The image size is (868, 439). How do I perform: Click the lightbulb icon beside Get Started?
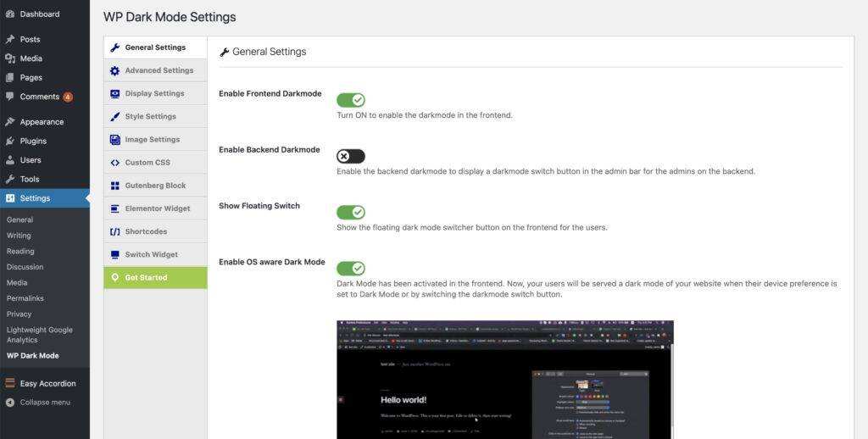114,277
